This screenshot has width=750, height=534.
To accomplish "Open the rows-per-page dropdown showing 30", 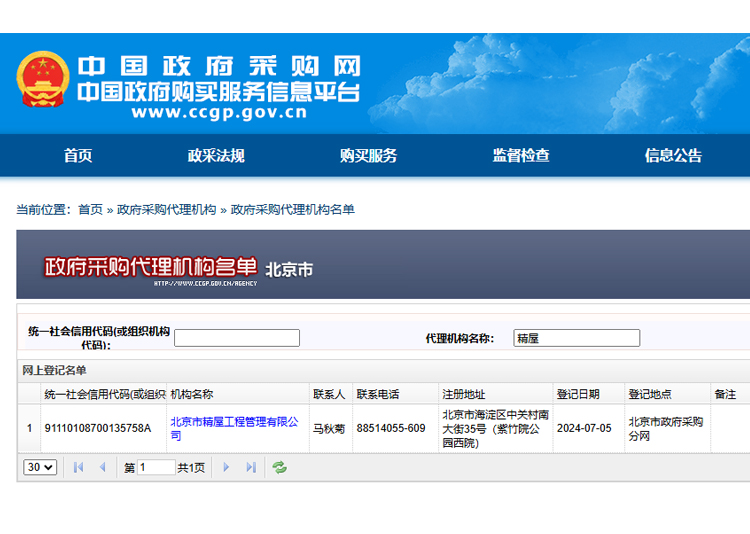I will tap(40, 467).
